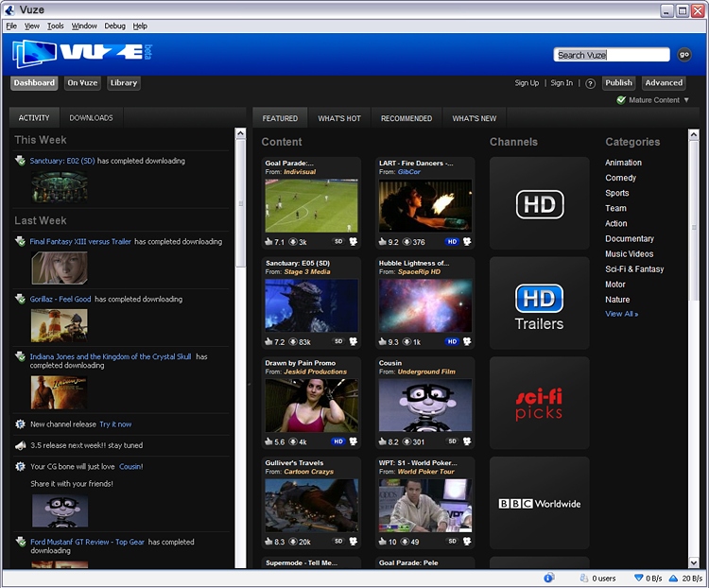709x588 pixels.
Task: Click the Publish button
Action: (x=618, y=83)
